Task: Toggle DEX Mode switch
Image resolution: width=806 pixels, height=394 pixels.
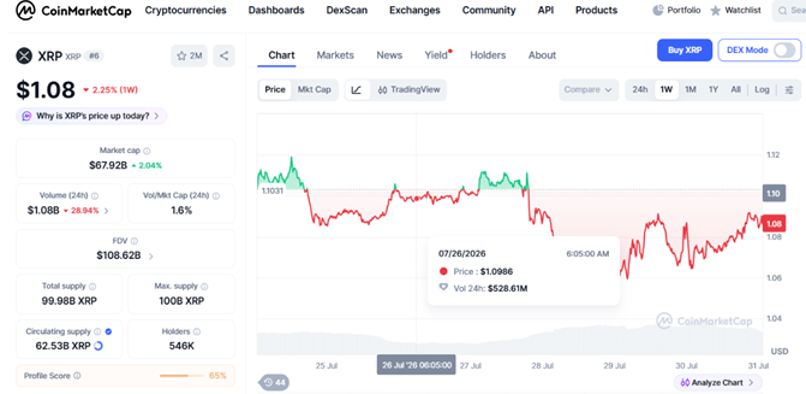Action: pyautogui.click(x=785, y=50)
